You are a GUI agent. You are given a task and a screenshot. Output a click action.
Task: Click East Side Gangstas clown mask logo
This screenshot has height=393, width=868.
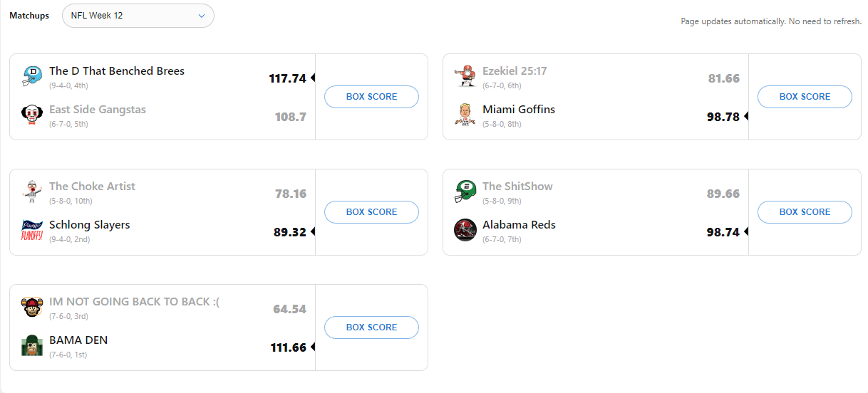tap(32, 114)
